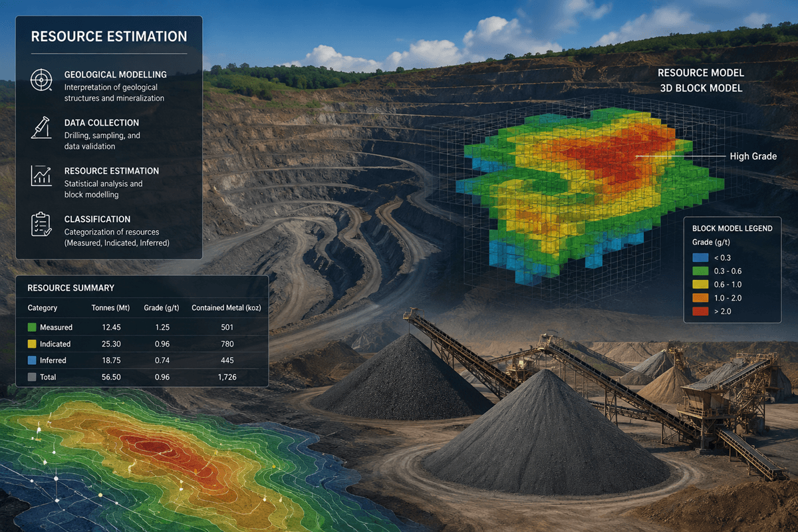Click the Data Collection microscope icon
798x532 pixels.
click(x=42, y=128)
